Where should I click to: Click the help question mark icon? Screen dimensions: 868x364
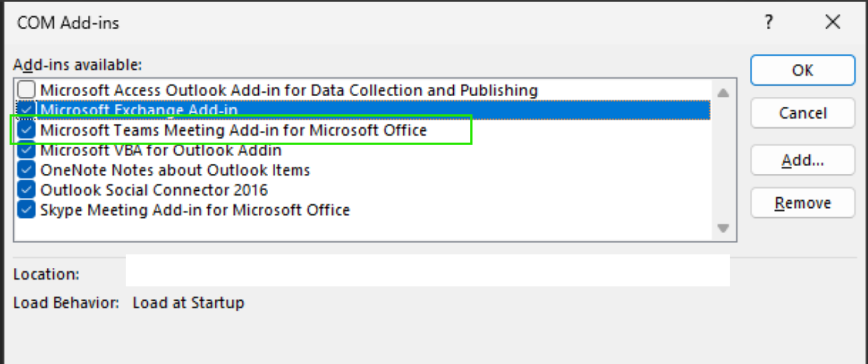point(769,22)
